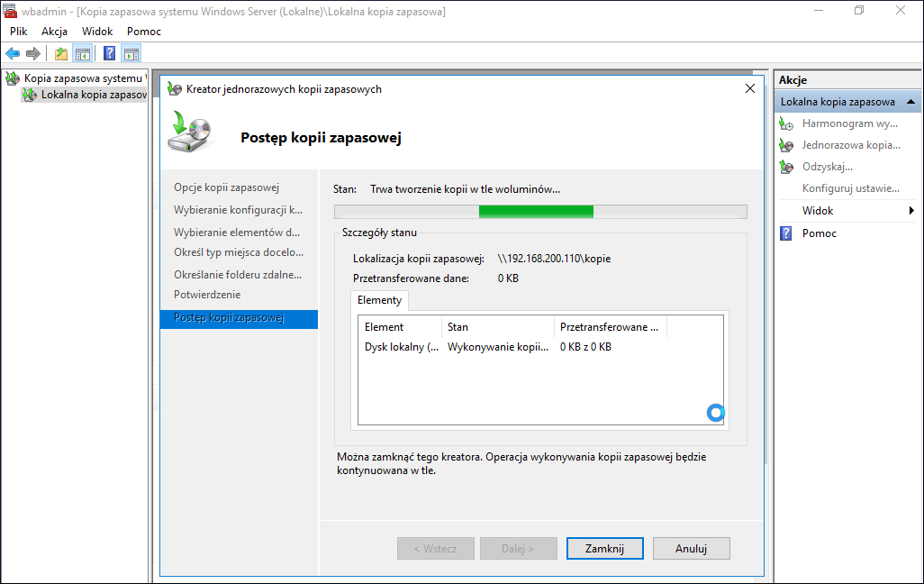The image size is (924, 584).
Task: Click the Anuluj button
Action: click(692, 549)
